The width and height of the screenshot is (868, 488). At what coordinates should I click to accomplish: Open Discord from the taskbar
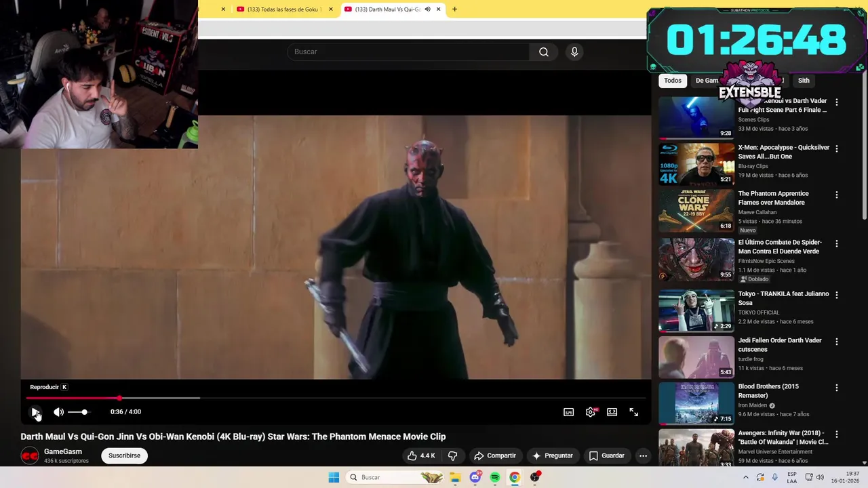coord(475,477)
